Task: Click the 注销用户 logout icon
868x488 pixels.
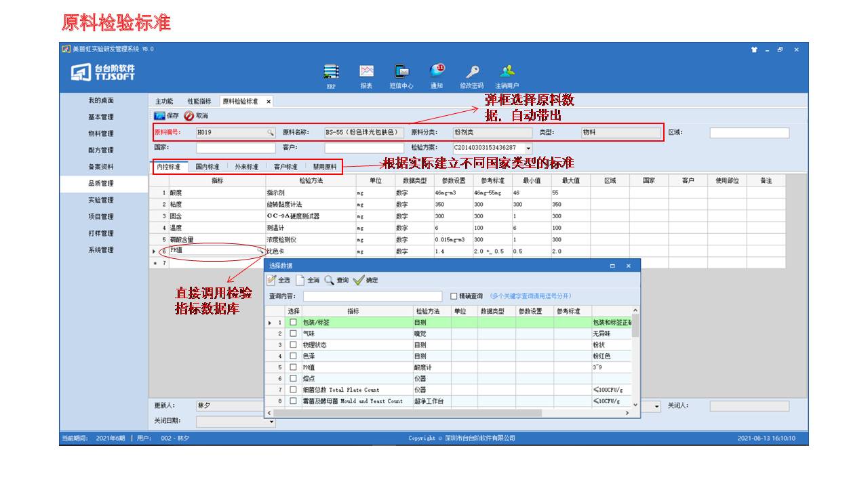Action: [x=507, y=71]
